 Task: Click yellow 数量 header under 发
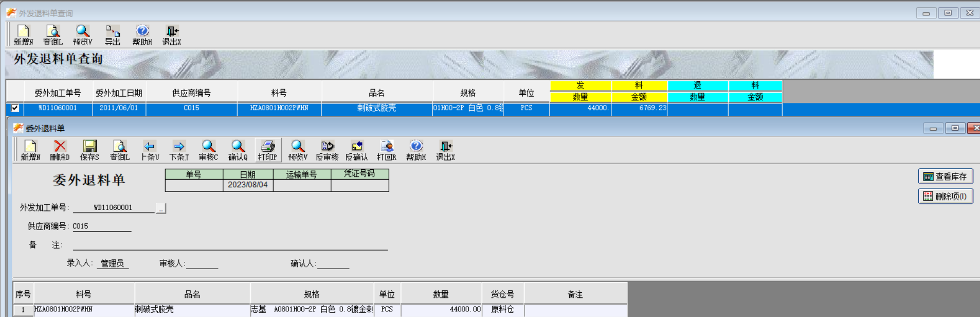[580, 97]
